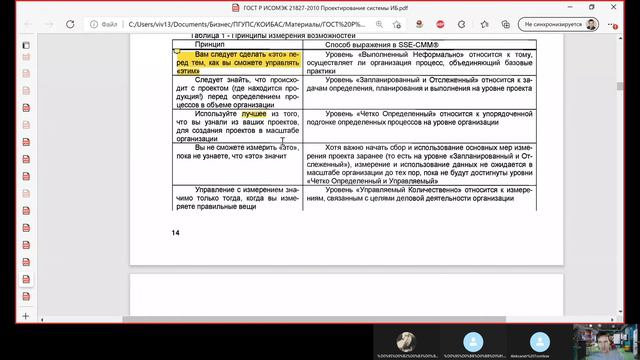Viewport: 640px width, 360px height.
Task: Select the highlighted active PDF vertical tab
Action: pos(26,279)
